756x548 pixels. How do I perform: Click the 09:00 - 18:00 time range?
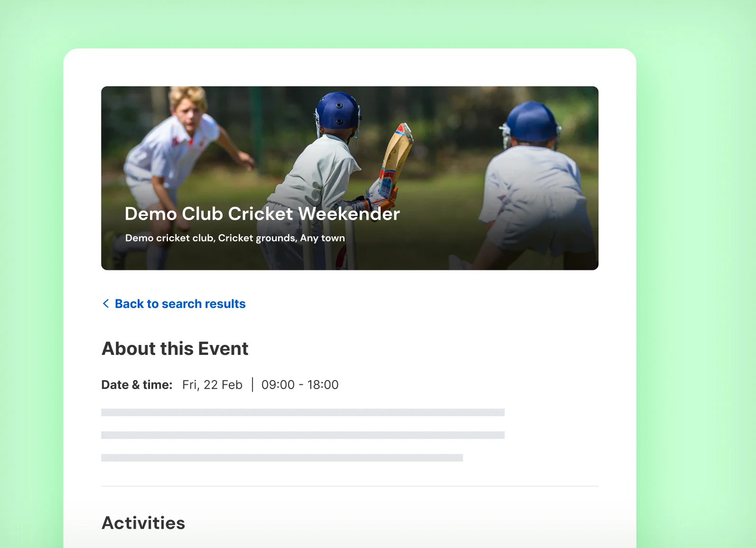pyautogui.click(x=300, y=385)
